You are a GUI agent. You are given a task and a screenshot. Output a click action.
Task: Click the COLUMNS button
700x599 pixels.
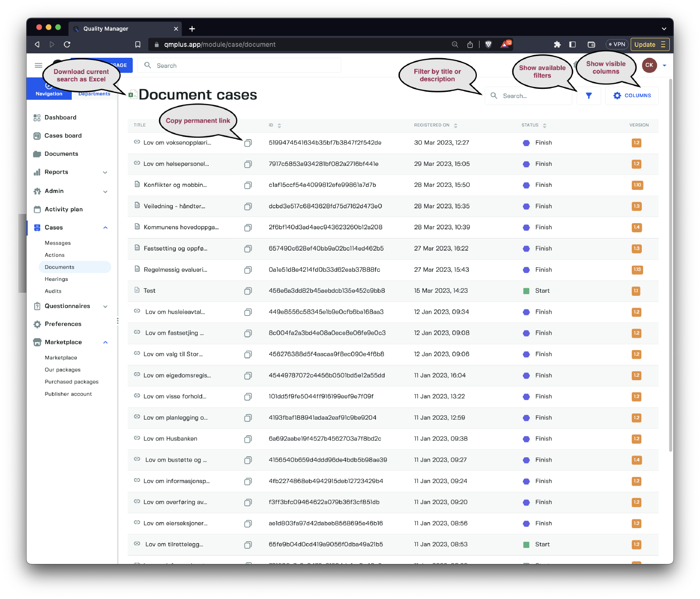(632, 96)
